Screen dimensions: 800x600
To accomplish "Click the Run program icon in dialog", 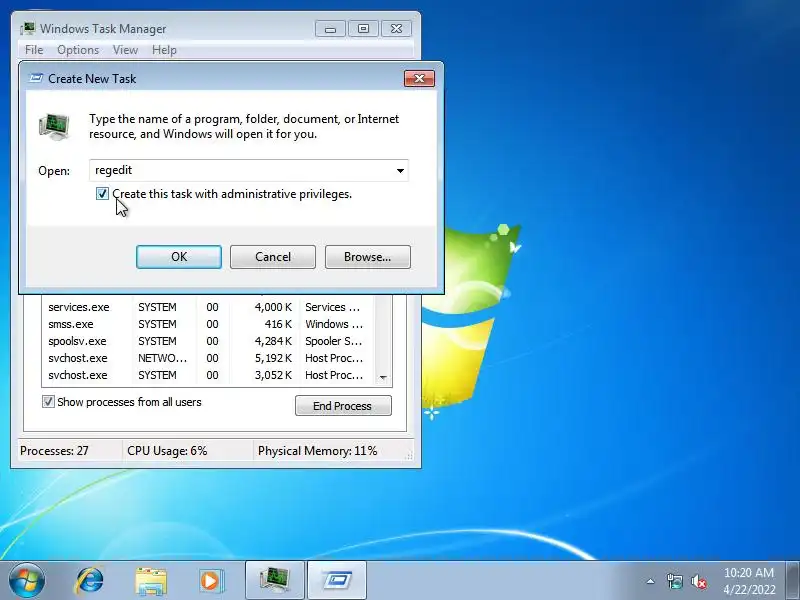I will pos(54,127).
